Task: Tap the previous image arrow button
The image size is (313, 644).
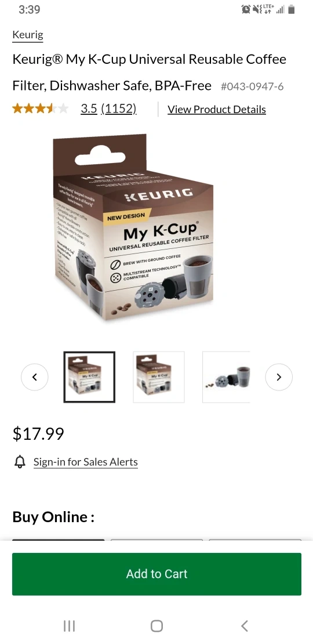Action: coord(34,377)
